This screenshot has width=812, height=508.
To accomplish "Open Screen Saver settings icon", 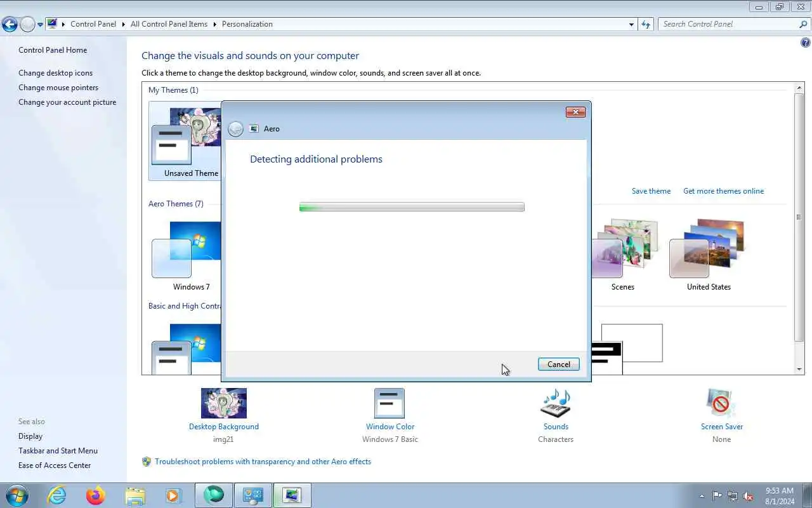I will (x=721, y=403).
